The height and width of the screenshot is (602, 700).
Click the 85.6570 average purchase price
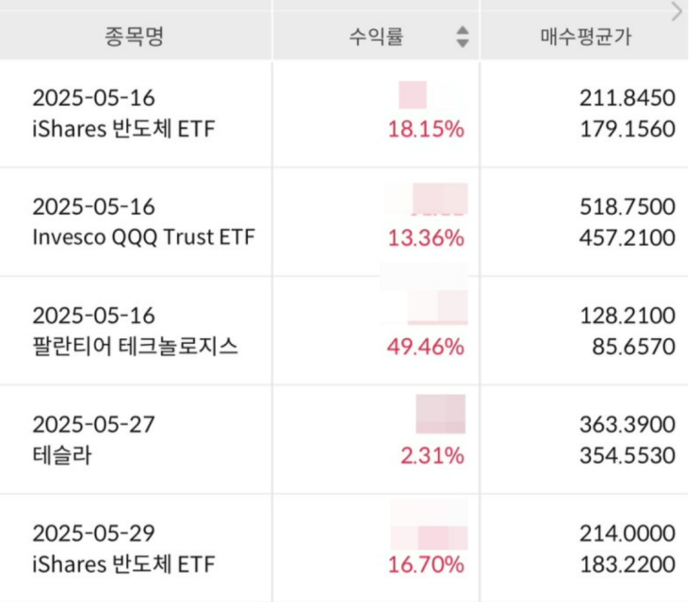(x=633, y=347)
